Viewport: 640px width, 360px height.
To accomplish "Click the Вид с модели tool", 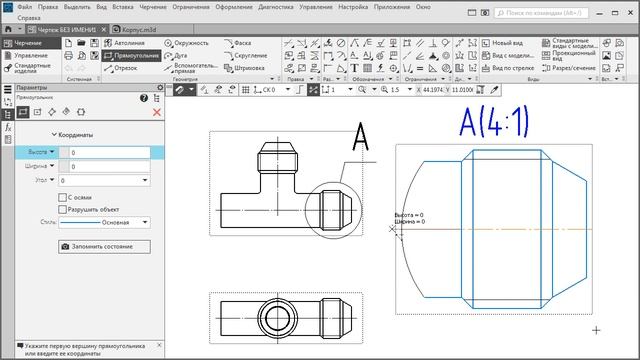I will pos(508,56).
